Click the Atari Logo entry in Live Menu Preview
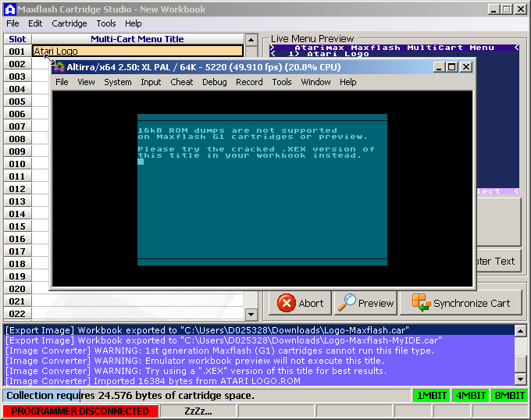531x420 pixels. click(329, 54)
